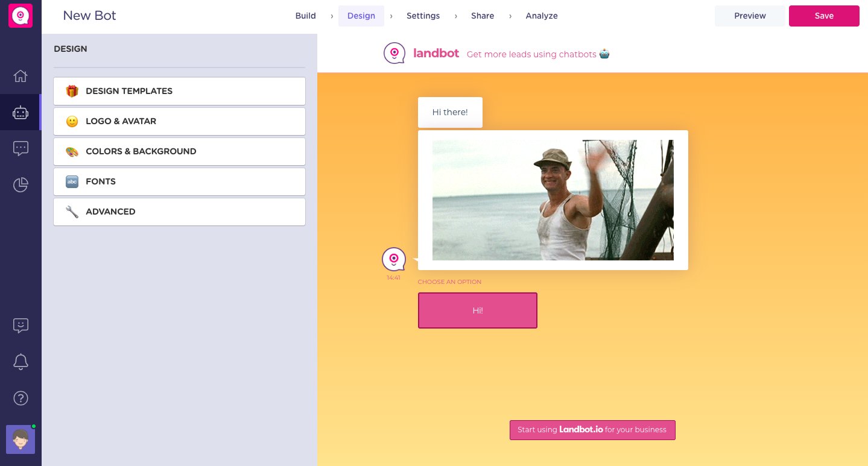Click the 14:41 timestamp under avatar

point(393,278)
